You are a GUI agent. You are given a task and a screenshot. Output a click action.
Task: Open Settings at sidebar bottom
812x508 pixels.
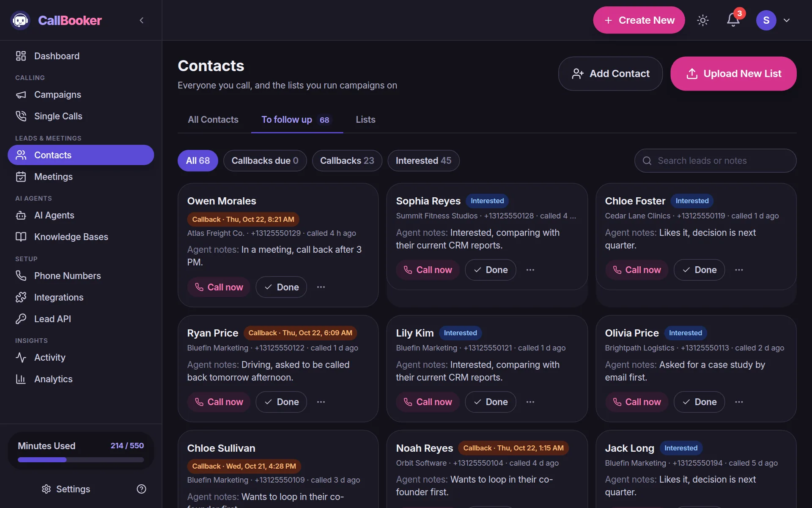point(66,489)
